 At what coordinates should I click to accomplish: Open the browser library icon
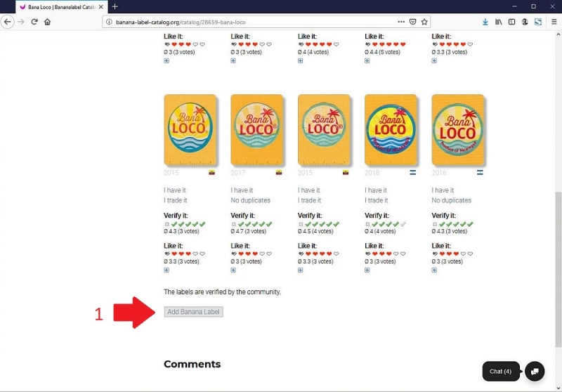498,22
